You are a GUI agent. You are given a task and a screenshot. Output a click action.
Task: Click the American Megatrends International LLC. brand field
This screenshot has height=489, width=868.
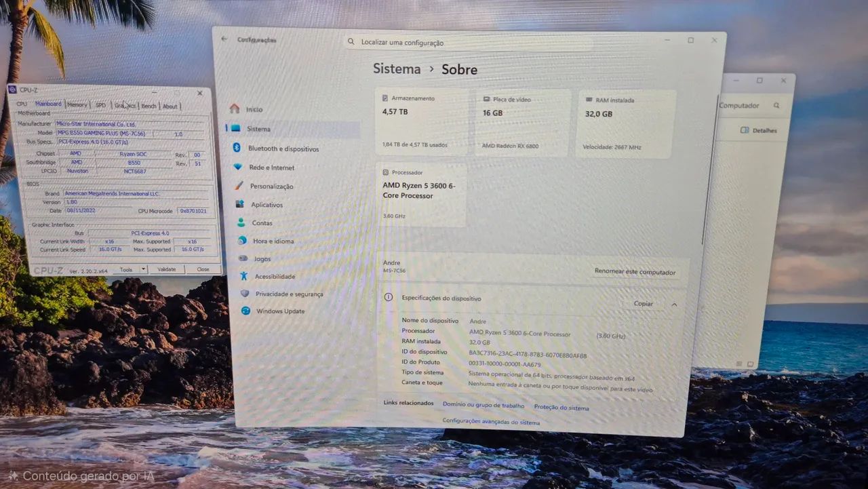tap(136, 193)
